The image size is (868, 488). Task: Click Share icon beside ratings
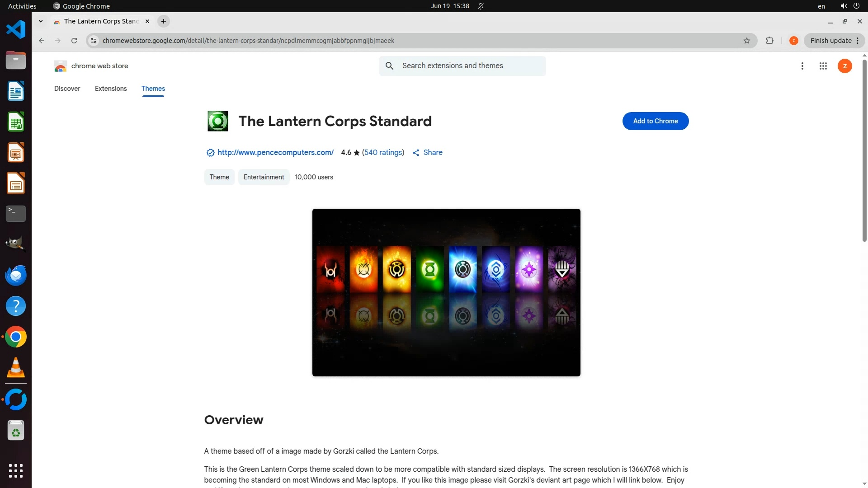416,153
